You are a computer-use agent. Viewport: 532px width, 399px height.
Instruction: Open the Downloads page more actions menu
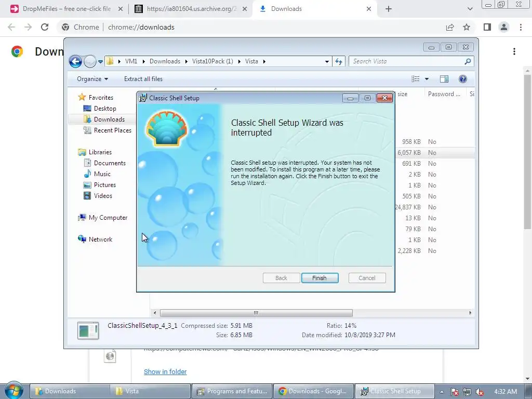[514, 51]
